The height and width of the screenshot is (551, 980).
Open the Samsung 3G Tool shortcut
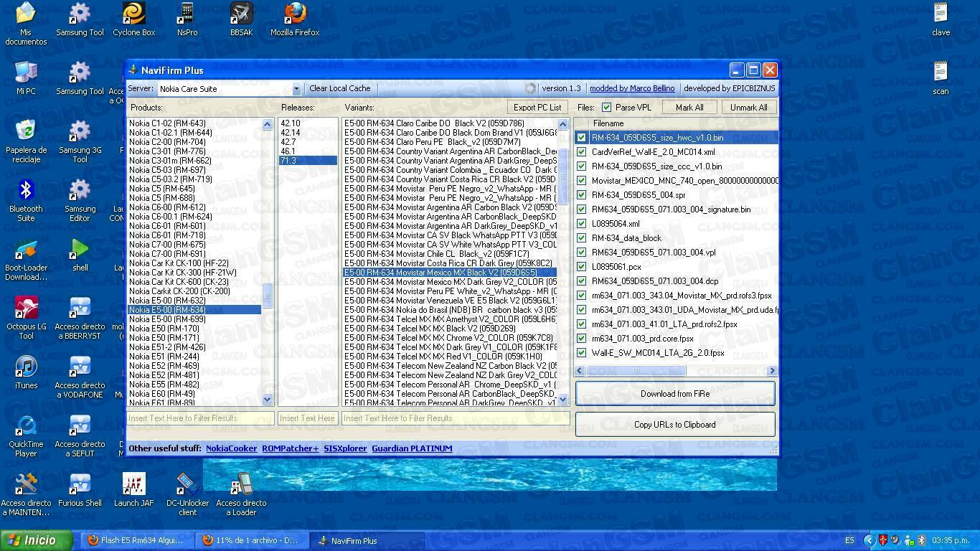coord(80,141)
